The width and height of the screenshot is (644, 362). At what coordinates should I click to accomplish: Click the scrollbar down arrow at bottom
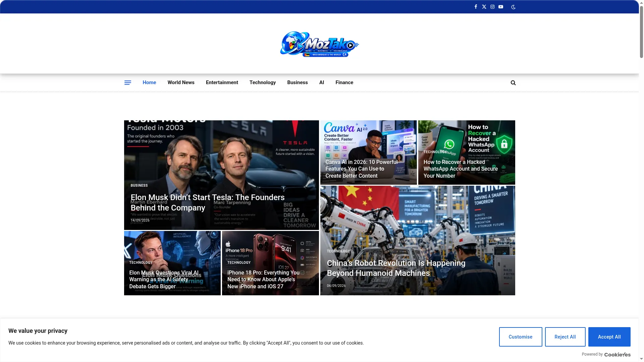click(x=641, y=359)
